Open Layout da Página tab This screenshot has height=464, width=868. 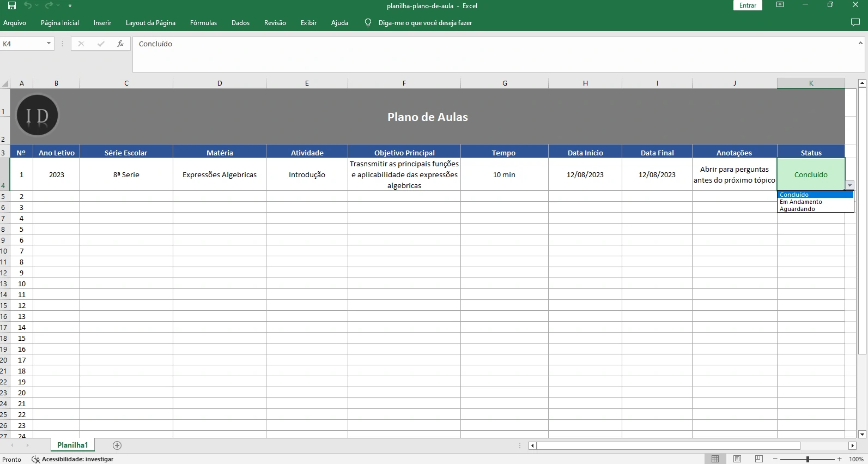click(150, 23)
